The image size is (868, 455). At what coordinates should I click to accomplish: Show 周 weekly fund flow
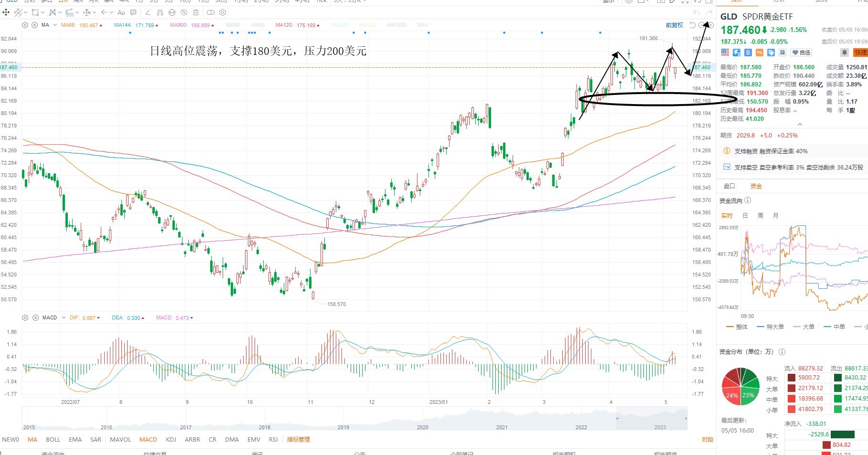[x=761, y=216]
